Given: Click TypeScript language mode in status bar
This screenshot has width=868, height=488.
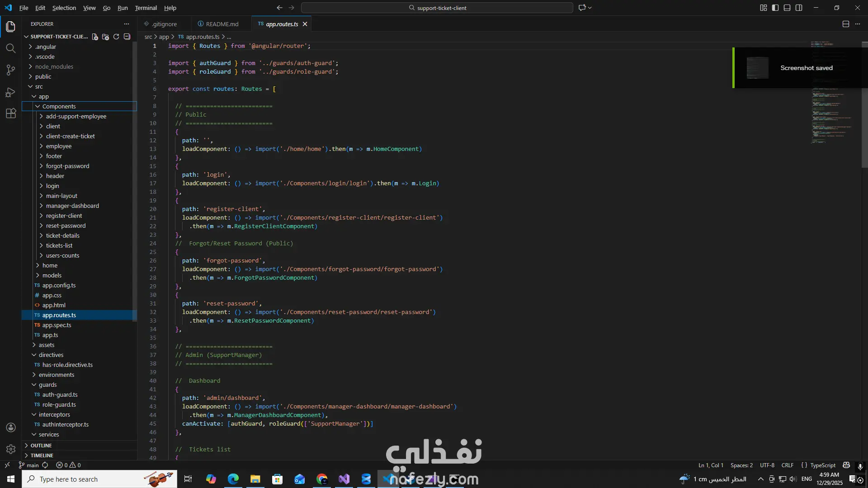Looking at the screenshot, I should click(823, 465).
